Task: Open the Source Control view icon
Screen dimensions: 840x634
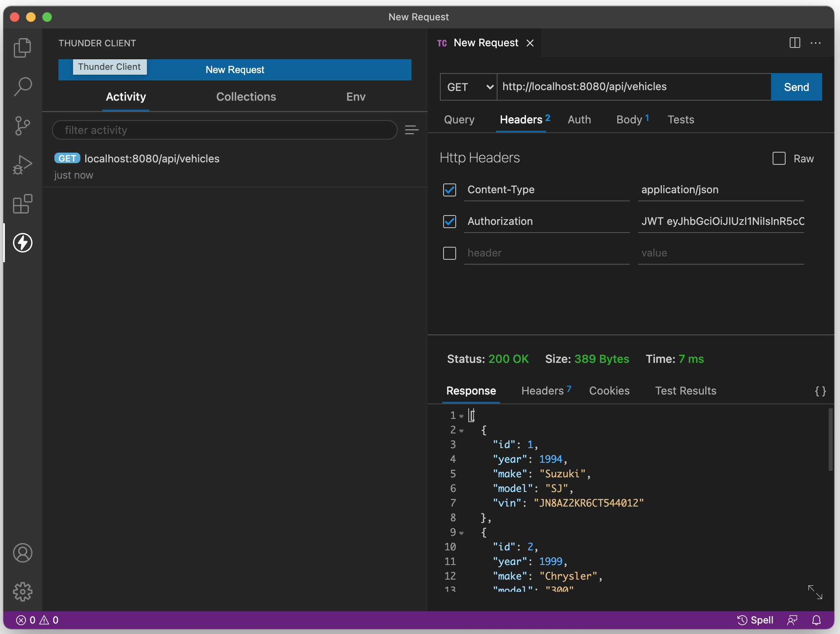Action: point(23,126)
